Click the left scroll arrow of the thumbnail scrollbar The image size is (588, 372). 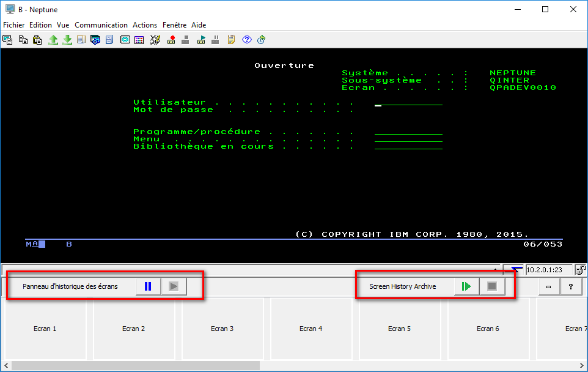[6, 365]
